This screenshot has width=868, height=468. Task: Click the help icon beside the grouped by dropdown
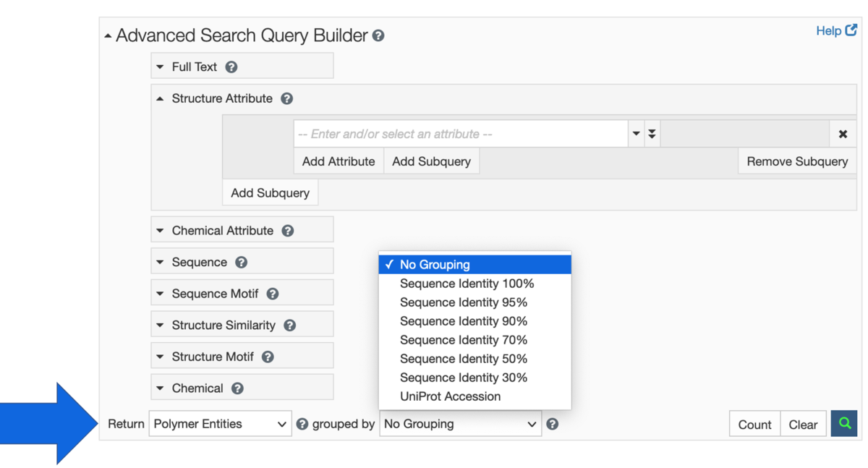click(x=553, y=423)
